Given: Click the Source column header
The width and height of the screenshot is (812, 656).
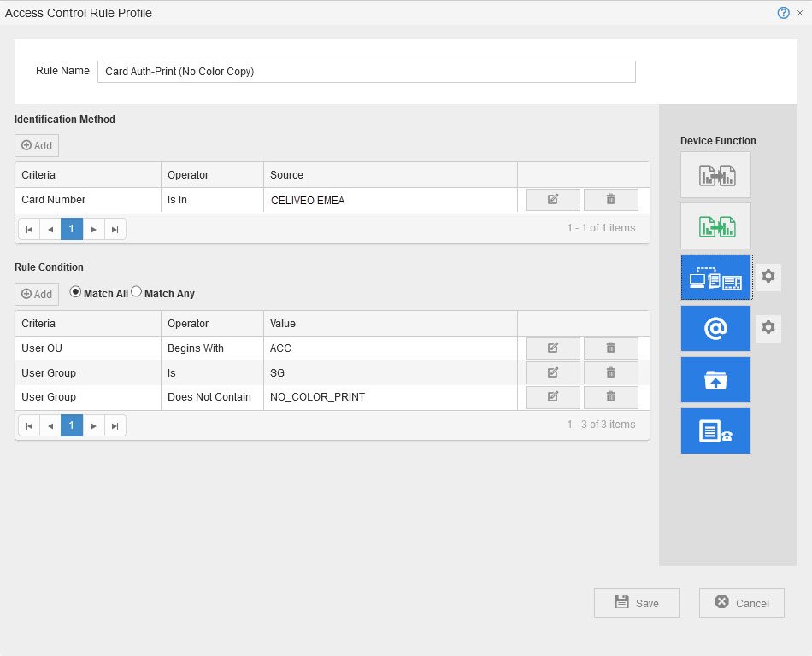Looking at the screenshot, I should pyautogui.click(x=391, y=175).
